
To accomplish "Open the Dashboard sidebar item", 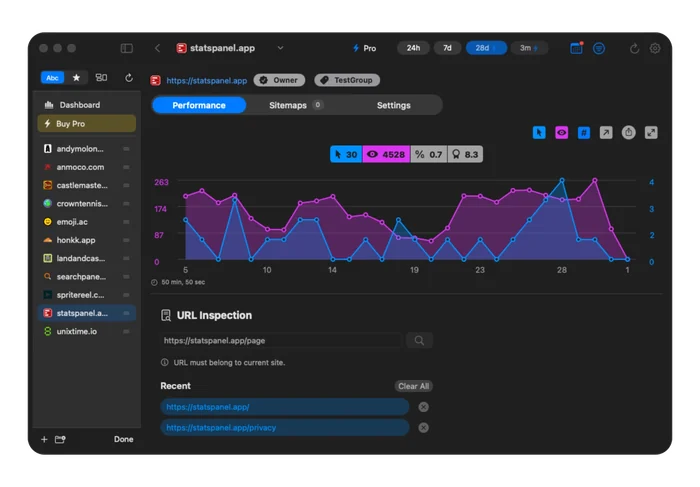I will pyautogui.click(x=87, y=105).
